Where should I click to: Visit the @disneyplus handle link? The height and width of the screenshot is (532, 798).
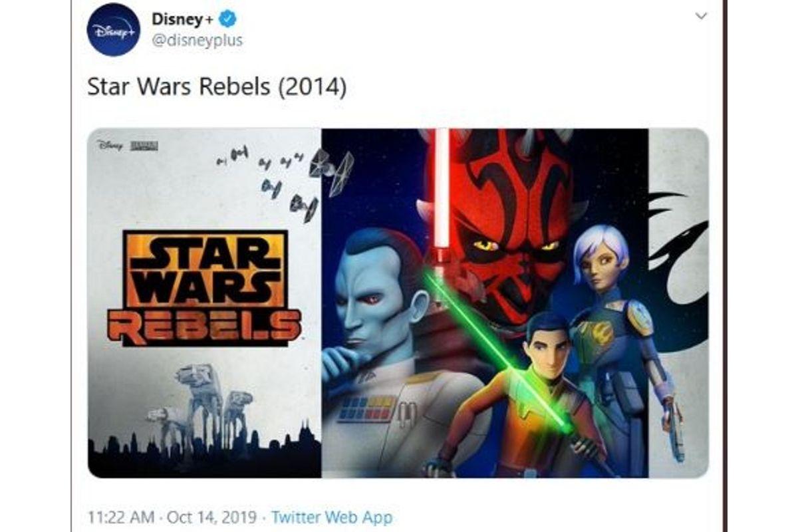tap(197, 41)
